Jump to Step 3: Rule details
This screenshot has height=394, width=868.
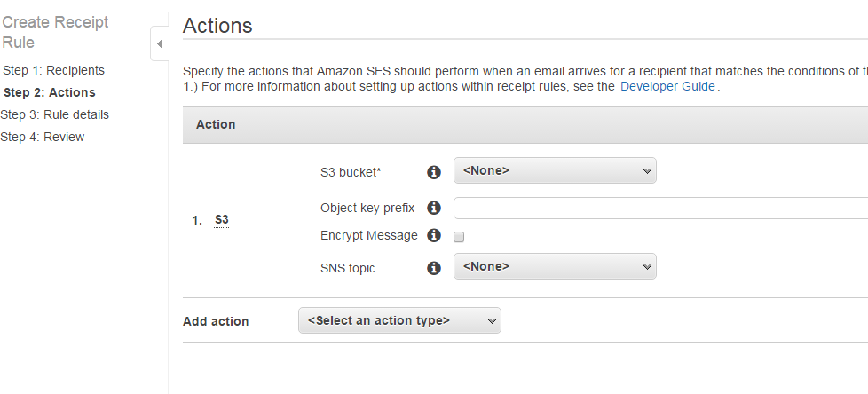55,114
